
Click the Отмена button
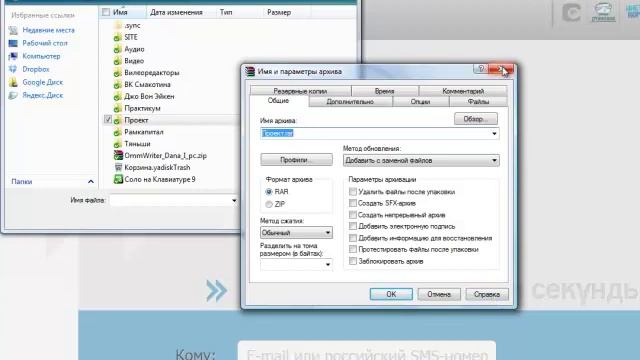(x=439, y=294)
